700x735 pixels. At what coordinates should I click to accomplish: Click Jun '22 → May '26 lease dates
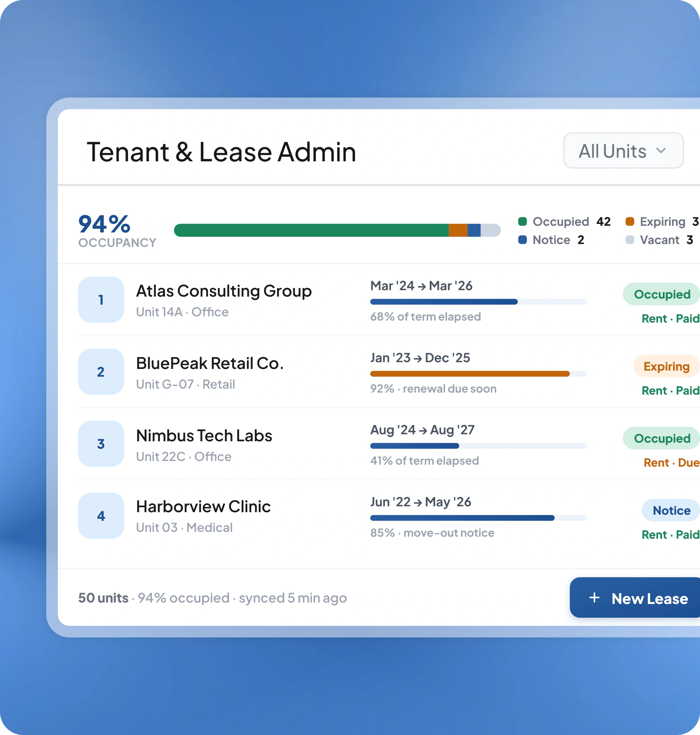pos(421,502)
